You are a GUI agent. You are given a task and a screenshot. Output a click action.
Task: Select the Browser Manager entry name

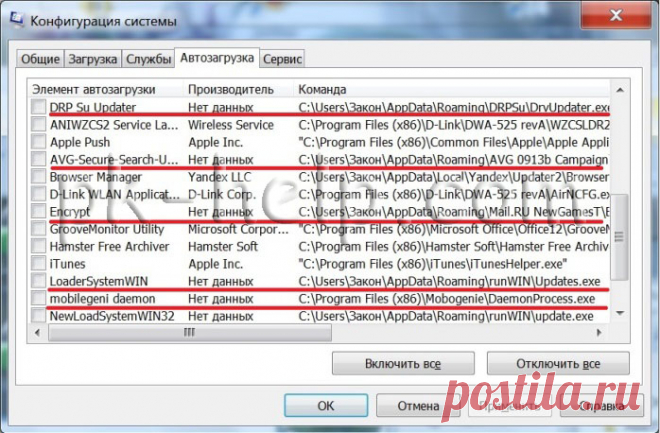(x=96, y=177)
